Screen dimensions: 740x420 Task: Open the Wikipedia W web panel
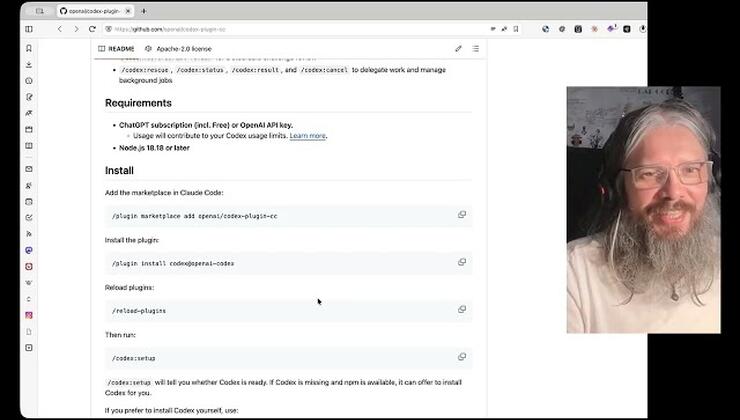(29, 283)
